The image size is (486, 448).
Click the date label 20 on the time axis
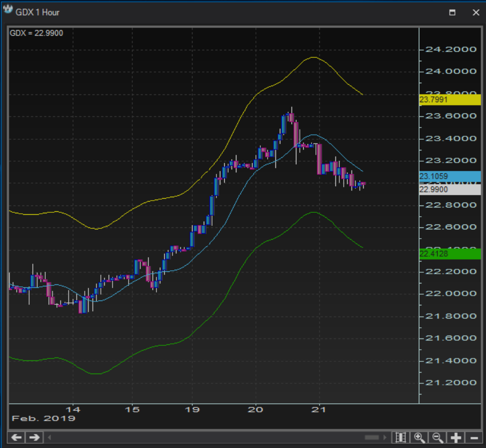[256, 410]
